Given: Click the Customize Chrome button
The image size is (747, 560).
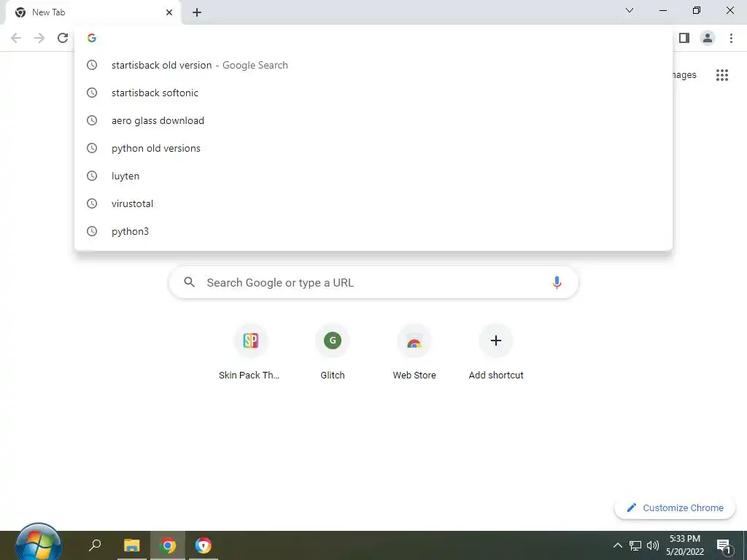Looking at the screenshot, I should (675, 508).
